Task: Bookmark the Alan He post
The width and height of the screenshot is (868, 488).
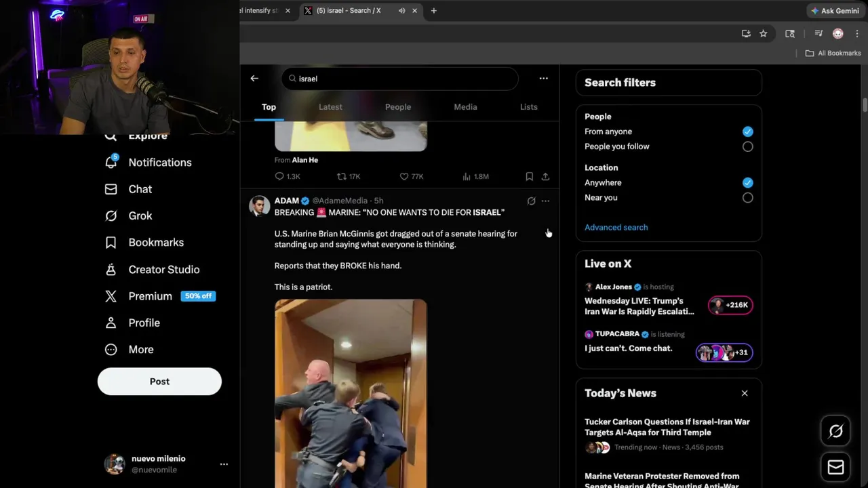Action: click(x=530, y=176)
